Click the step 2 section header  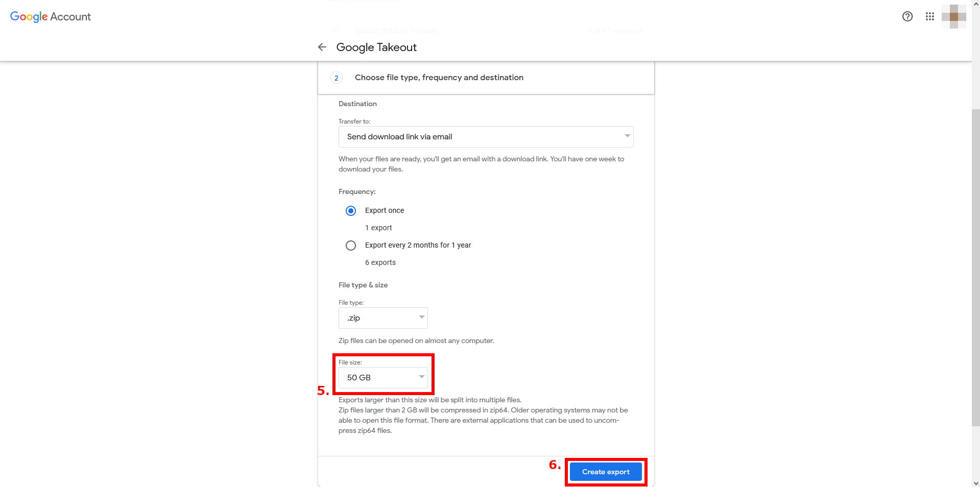point(486,78)
